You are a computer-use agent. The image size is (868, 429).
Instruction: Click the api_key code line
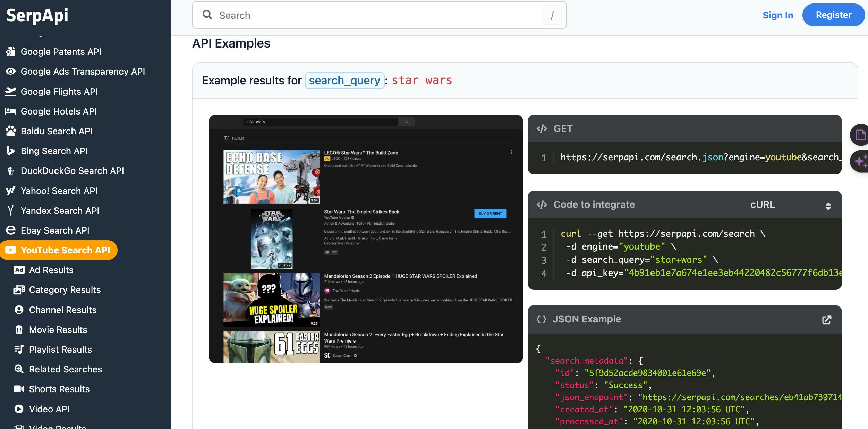click(x=704, y=273)
